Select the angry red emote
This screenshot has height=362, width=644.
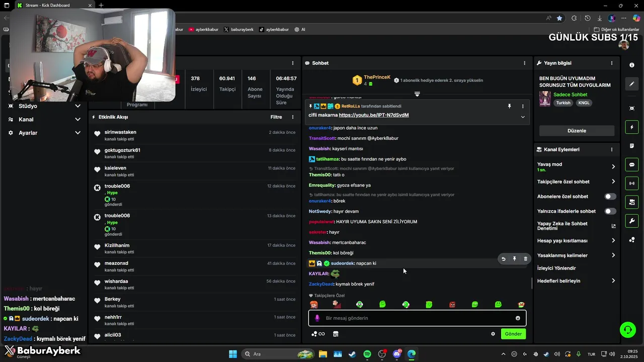452,304
